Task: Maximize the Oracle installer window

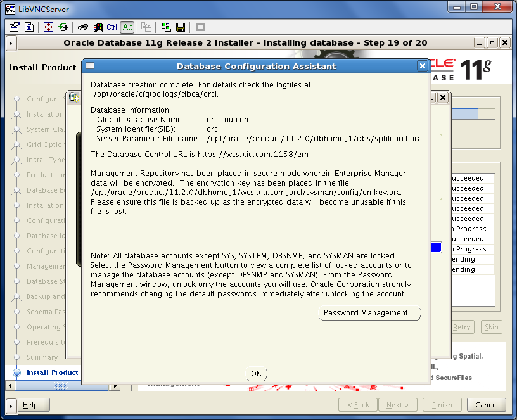Action: [492, 43]
